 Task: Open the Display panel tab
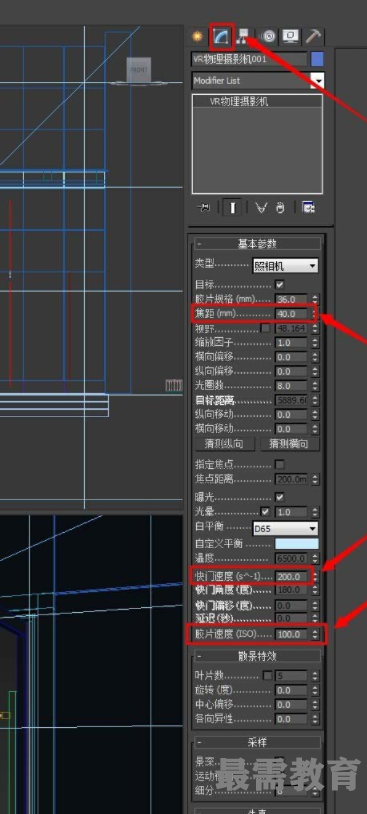[x=291, y=36]
